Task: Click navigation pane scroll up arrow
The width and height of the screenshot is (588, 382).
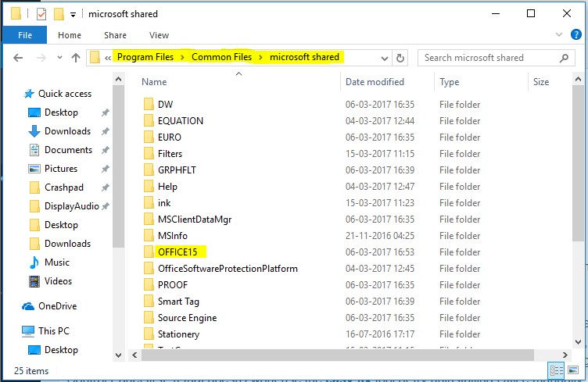Action: point(119,79)
